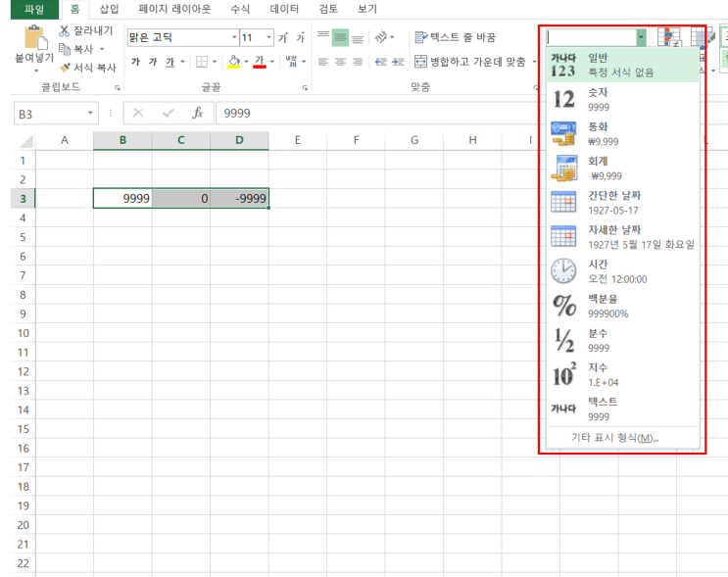Open the font color dropdown arrow
Viewport: 728px width, 577px height.
point(272,62)
